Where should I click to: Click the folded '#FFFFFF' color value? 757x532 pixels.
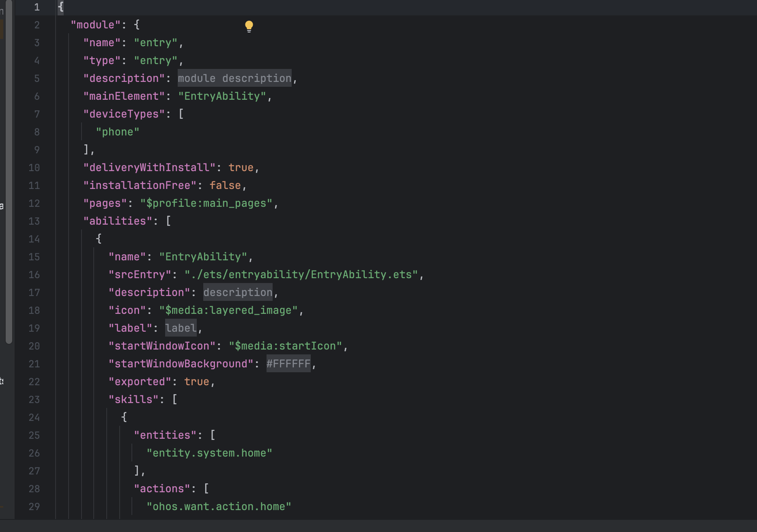(288, 364)
